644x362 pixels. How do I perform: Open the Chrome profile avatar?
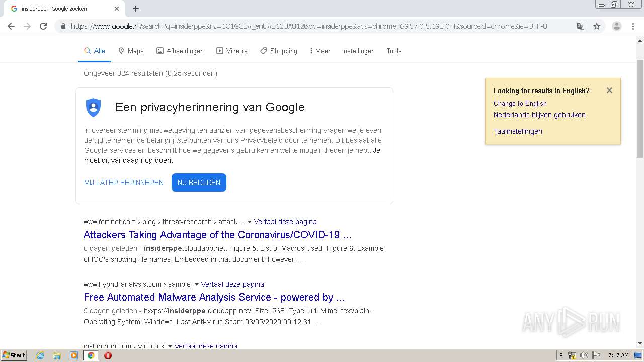click(x=617, y=26)
